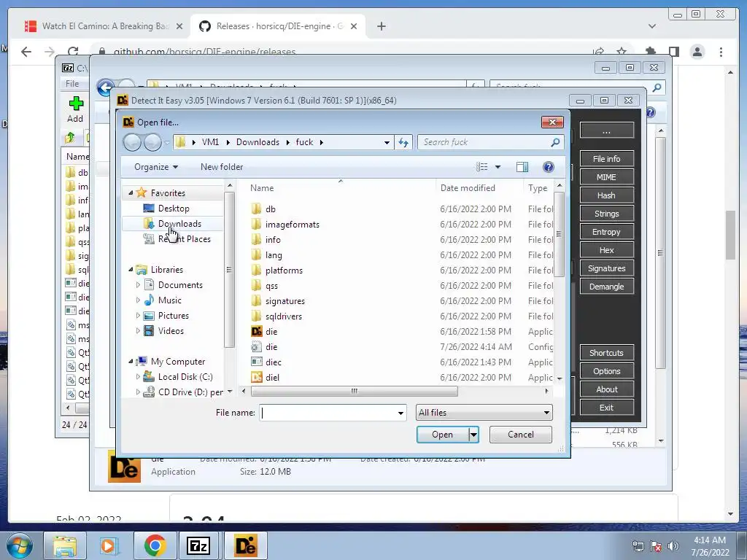Click into the File name input field

pos(329,413)
